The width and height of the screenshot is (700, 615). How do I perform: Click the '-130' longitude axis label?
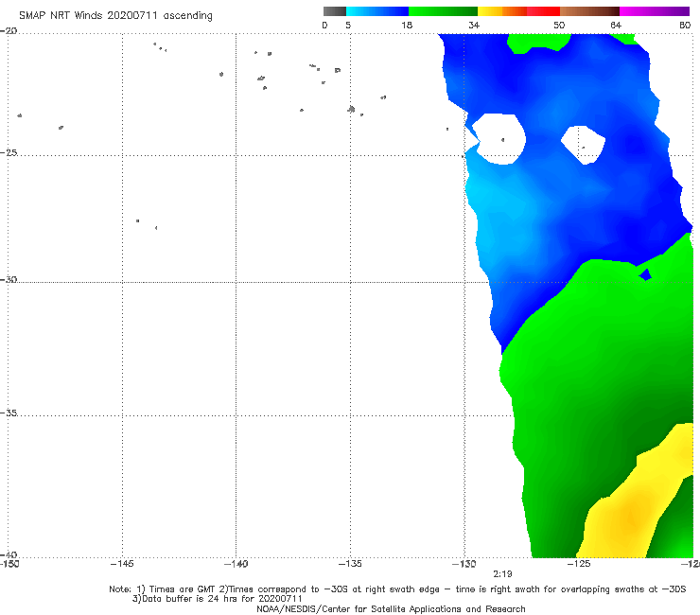click(x=464, y=564)
